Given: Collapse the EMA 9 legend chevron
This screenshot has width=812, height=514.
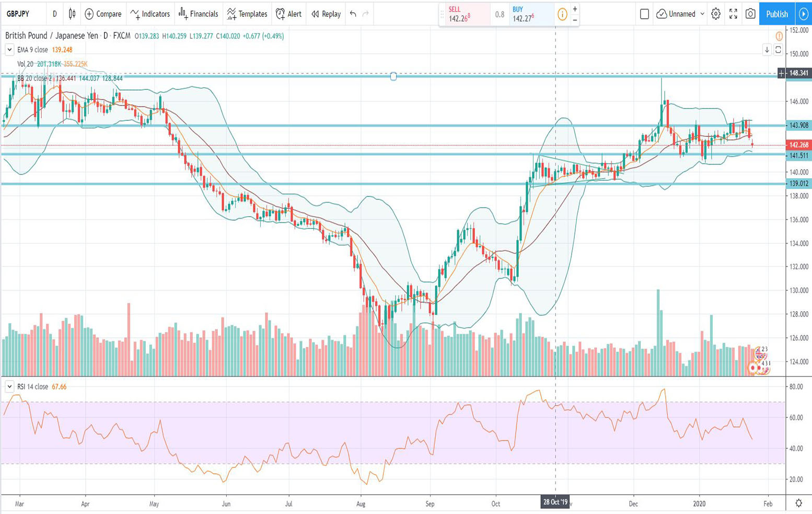Looking at the screenshot, I should 9,49.
